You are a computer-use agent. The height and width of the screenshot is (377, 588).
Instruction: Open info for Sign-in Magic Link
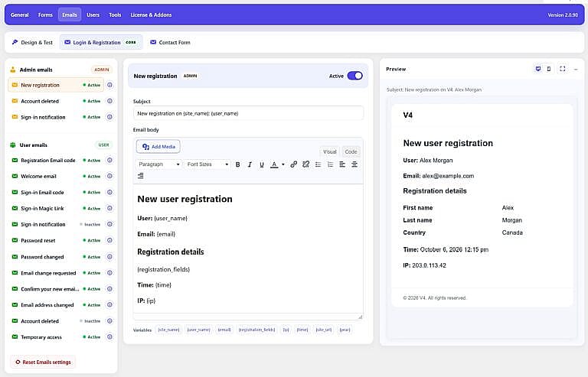pyautogui.click(x=109, y=209)
